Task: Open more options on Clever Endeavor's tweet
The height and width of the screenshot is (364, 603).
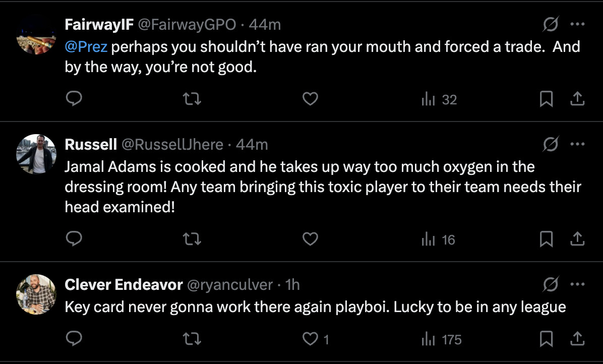Action: pos(577,285)
